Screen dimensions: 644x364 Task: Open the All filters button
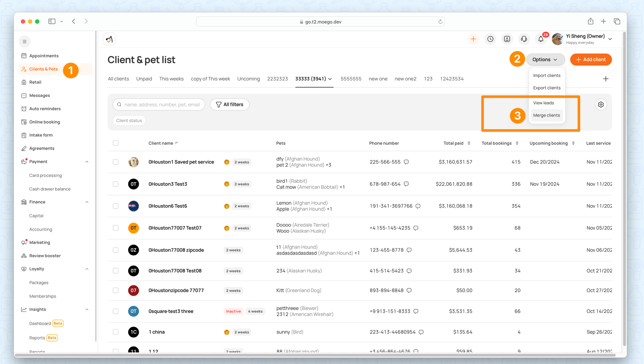click(x=230, y=105)
